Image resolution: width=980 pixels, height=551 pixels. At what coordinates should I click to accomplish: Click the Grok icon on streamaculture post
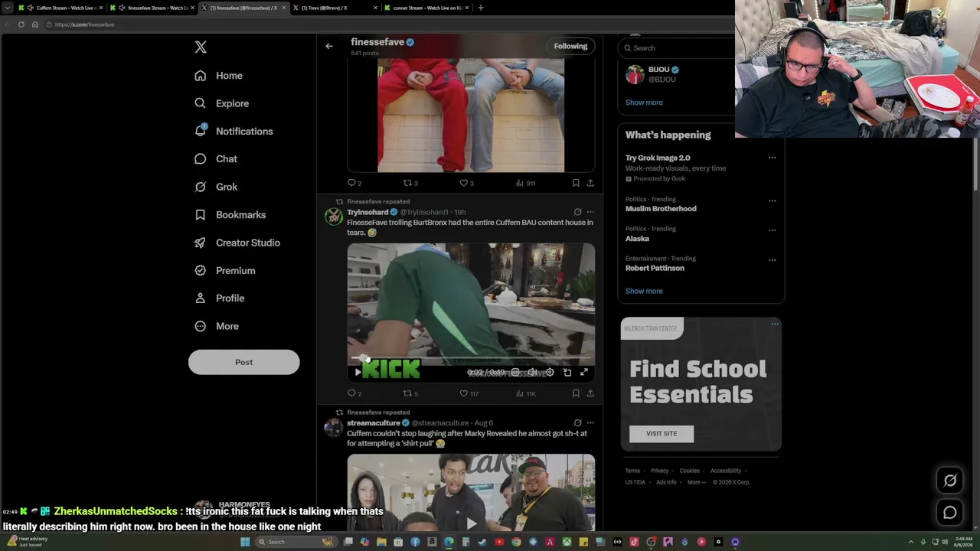[578, 422]
